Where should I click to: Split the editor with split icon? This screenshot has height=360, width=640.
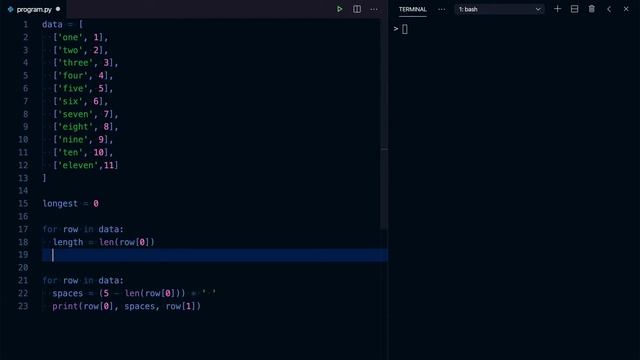357,9
